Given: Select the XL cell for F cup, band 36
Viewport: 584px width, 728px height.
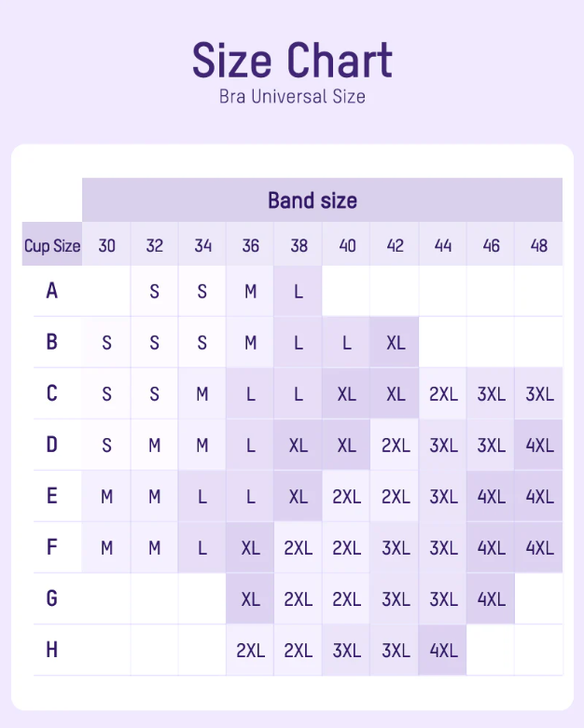Looking at the screenshot, I should pos(250,547).
